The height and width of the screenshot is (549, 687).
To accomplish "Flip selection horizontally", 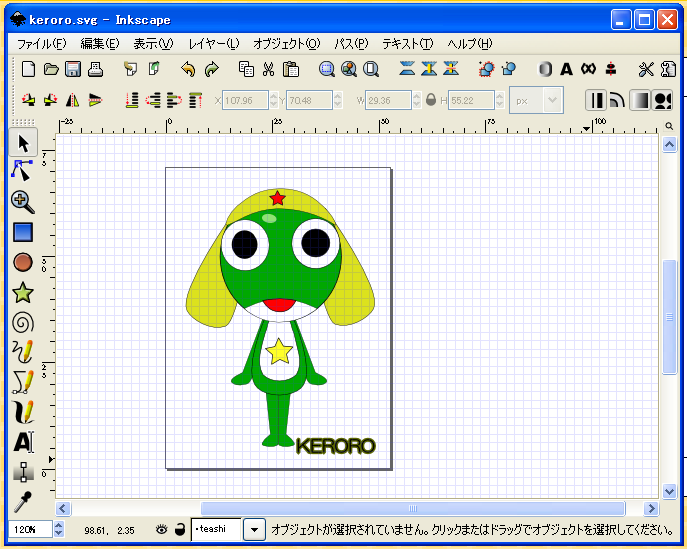I will click(x=73, y=100).
